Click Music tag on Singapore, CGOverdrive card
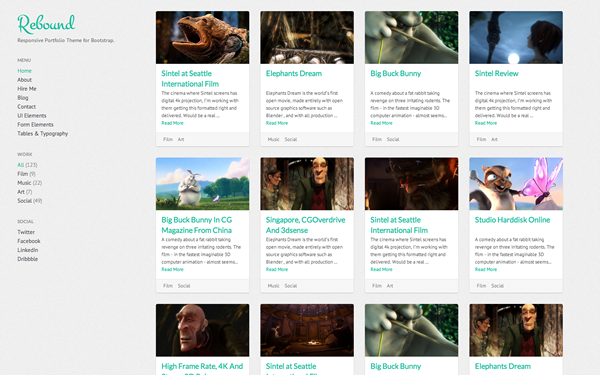 (x=273, y=286)
